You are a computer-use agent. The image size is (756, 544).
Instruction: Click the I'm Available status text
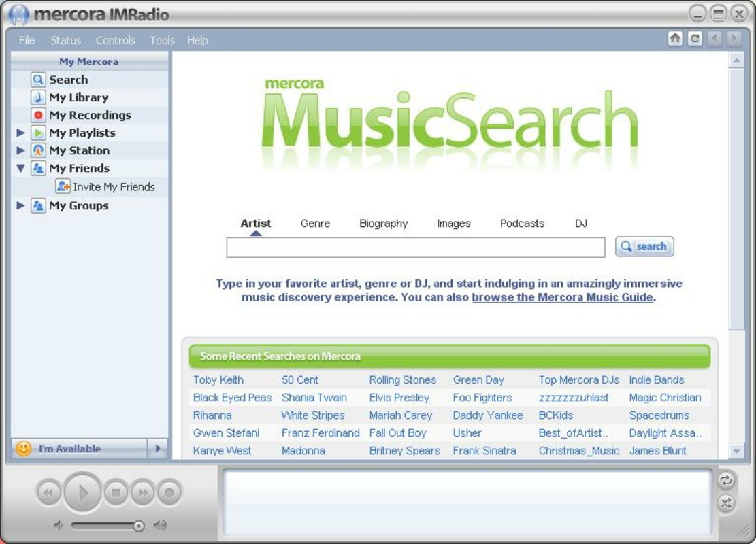[x=70, y=449]
